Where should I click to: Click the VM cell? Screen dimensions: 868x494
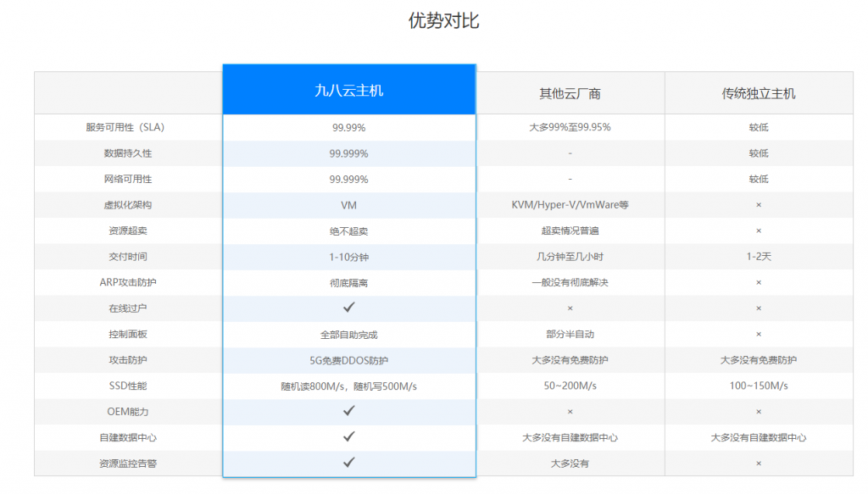pos(348,205)
